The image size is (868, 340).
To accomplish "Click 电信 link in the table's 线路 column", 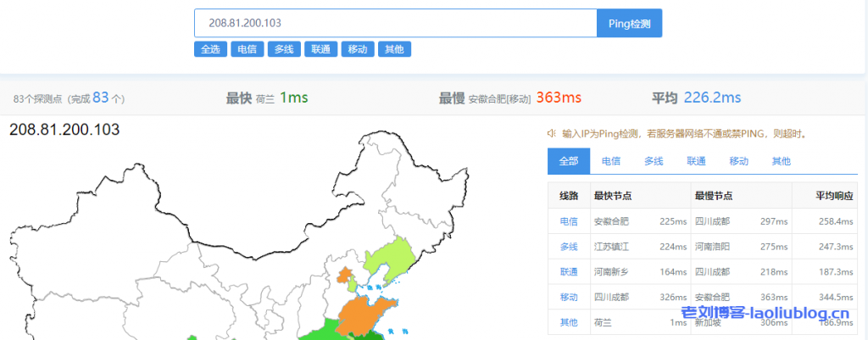I will (x=568, y=221).
